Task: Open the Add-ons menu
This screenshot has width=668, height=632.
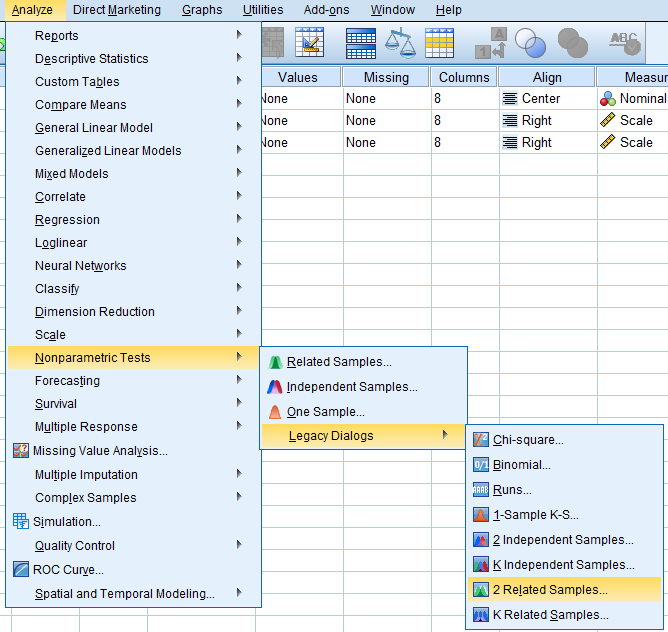Action: click(x=326, y=10)
